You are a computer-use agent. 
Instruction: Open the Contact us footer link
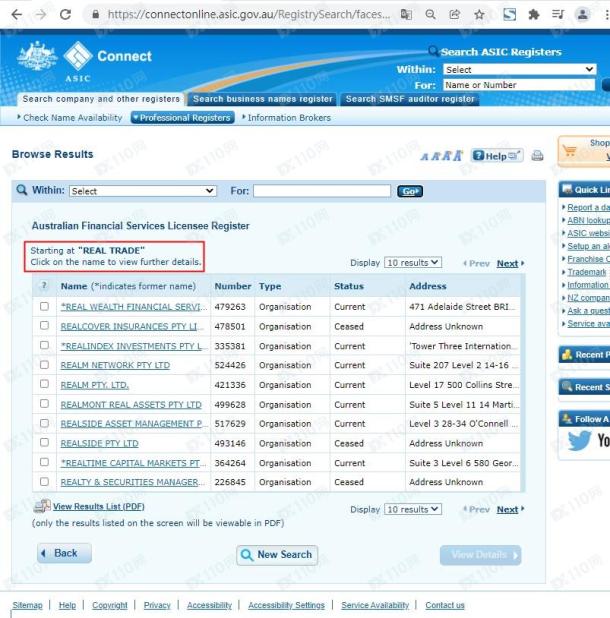444,605
